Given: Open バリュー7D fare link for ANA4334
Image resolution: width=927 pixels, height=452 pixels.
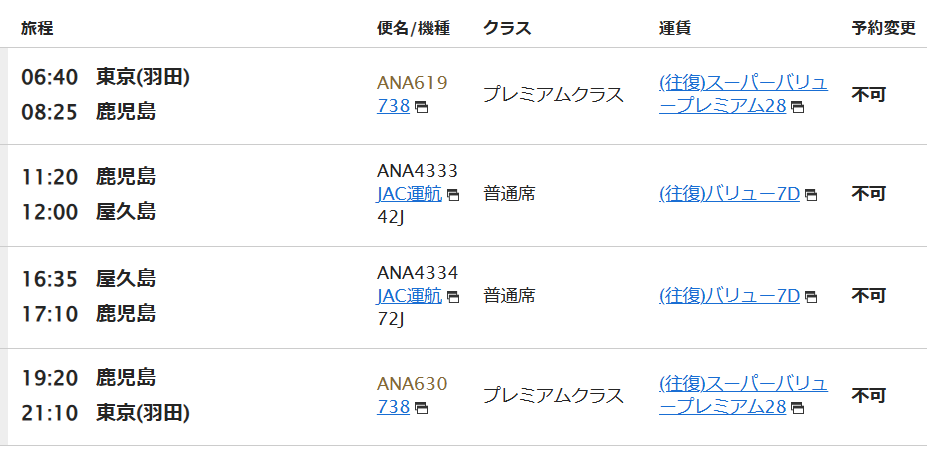Looking at the screenshot, I should (729, 295).
